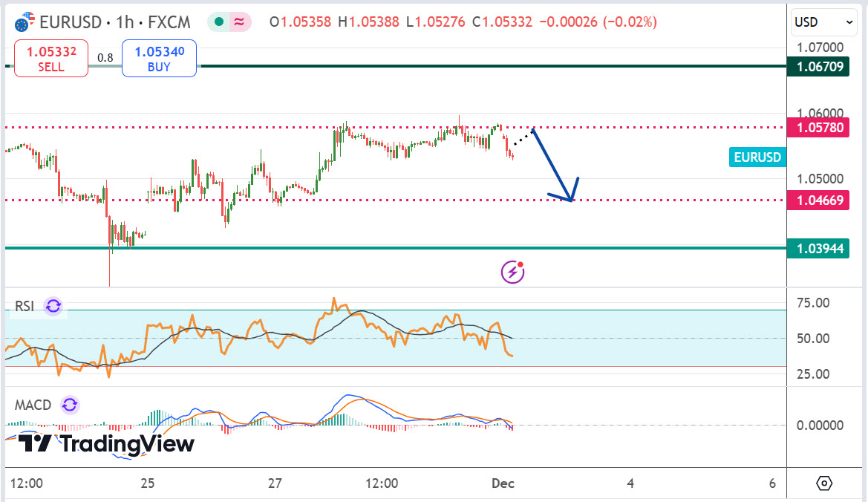This screenshot has height=502, width=868.
Task: Open the USD currency dropdown
Action: [x=823, y=22]
